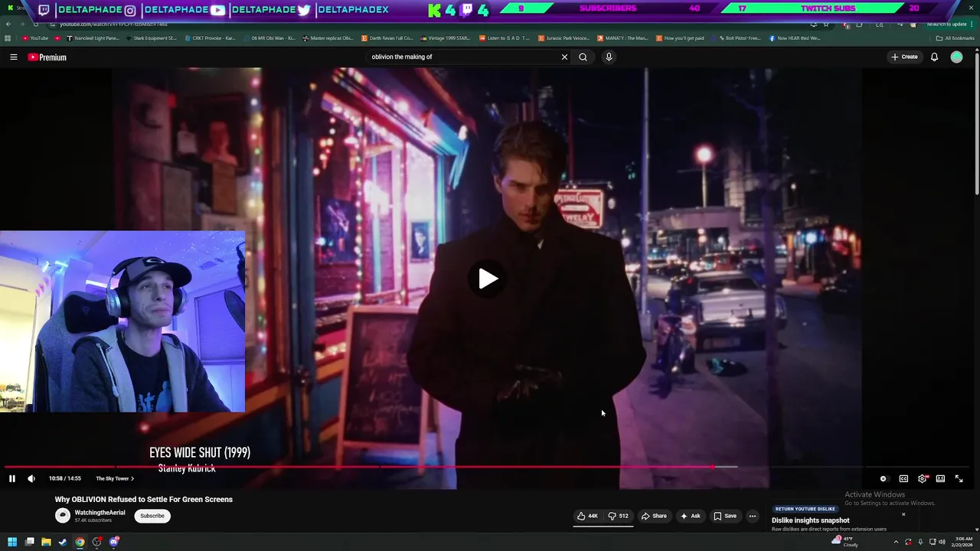This screenshot has width=980, height=551.
Task: Open the 'YouTube' bookmark in bookmarks bar
Action: coord(35,38)
